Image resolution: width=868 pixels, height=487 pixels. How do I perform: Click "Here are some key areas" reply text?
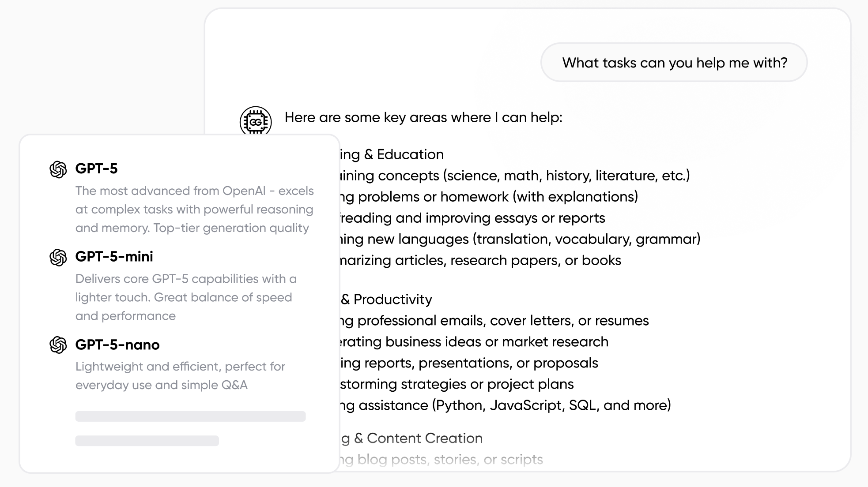pos(423,117)
